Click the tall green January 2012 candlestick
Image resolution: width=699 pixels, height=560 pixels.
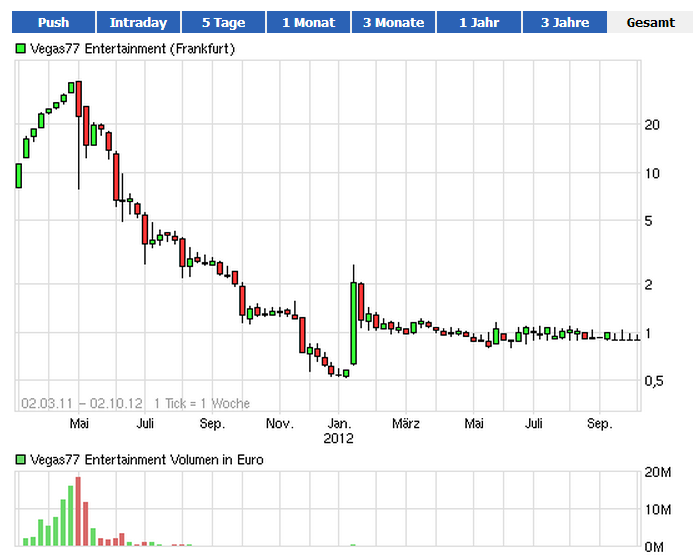tap(354, 323)
